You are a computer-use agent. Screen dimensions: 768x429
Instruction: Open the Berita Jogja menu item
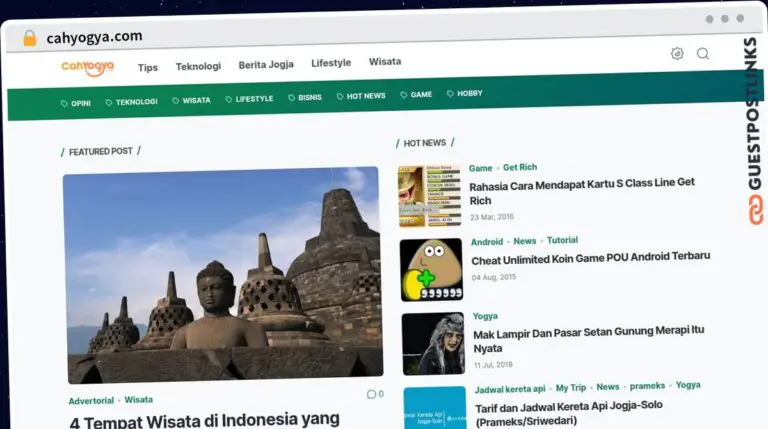266,65
